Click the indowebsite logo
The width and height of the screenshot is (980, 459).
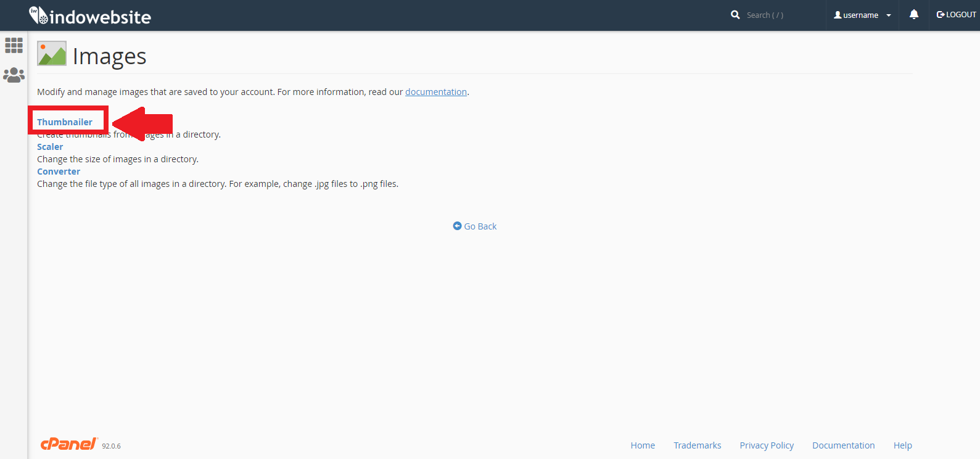coord(90,16)
